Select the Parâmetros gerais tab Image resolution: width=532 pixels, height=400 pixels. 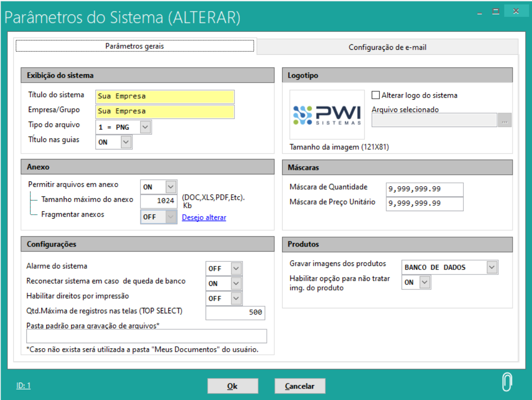(x=135, y=46)
